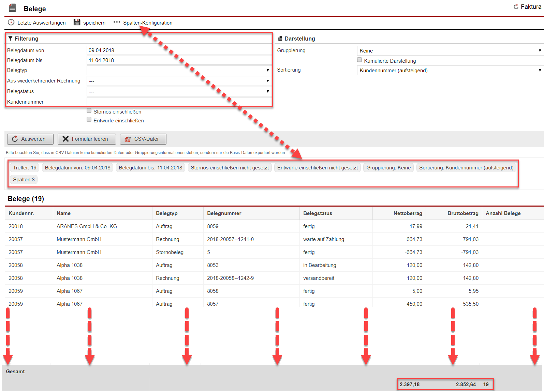Enable Entwürfe einschließen checkbox
This screenshot has width=544, height=392.
89,119
